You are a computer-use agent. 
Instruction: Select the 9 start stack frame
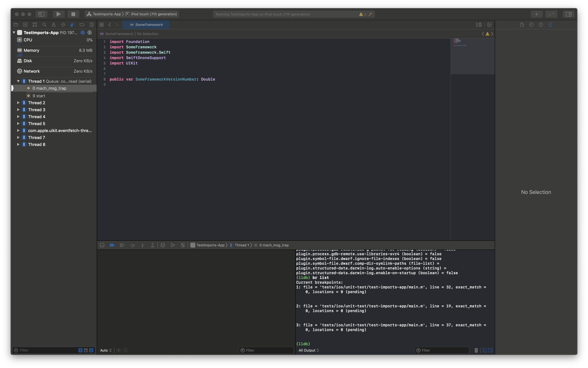coord(39,96)
